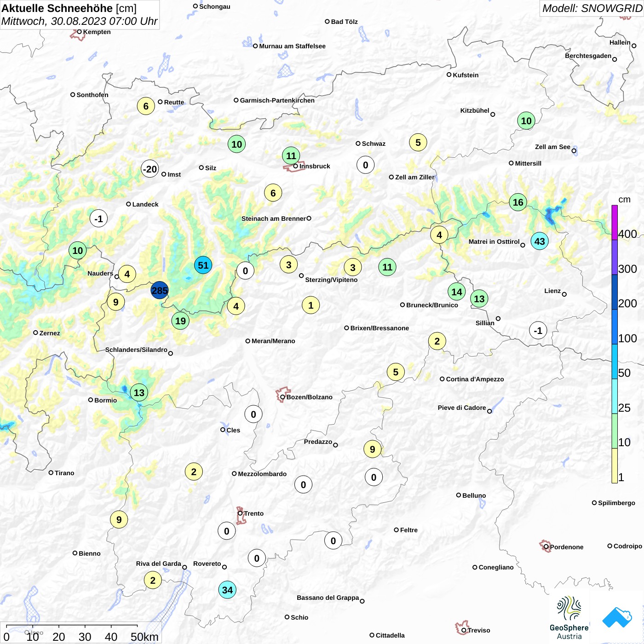Select the green 11 marker above Innsbruck
This screenshot has height=644, width=644.
coord(291,155)
